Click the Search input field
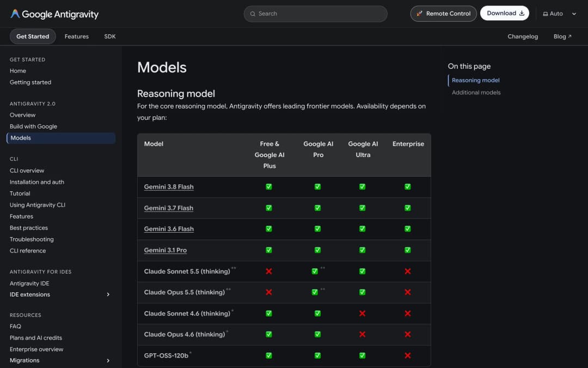Image resolution: width=588 pixels, height=368 pixels. pos(315,14)
